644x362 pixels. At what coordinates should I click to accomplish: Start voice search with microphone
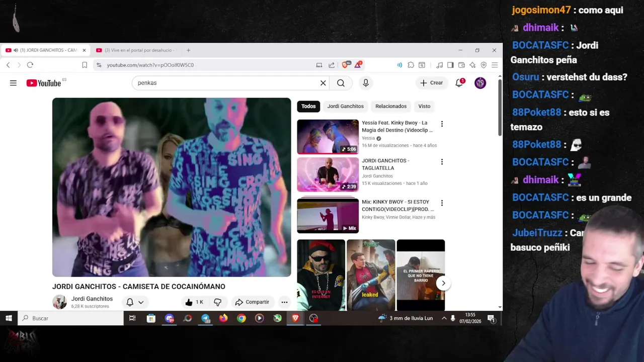[366, 83]
